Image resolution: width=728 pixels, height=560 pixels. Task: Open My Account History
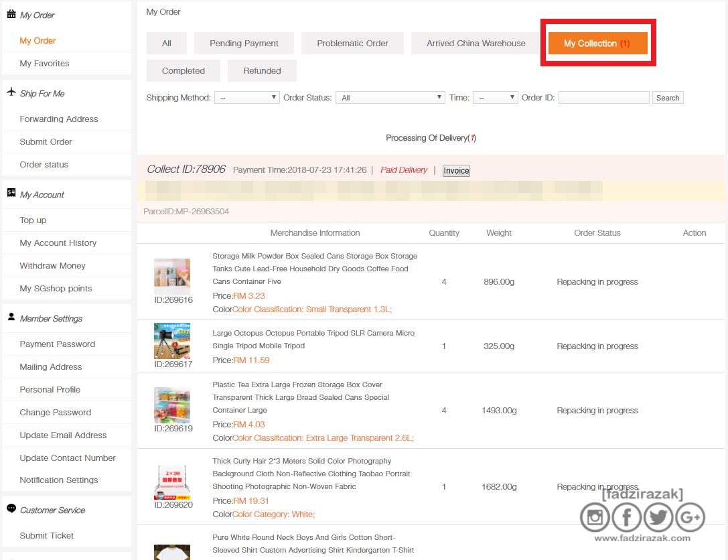(58, 243)
